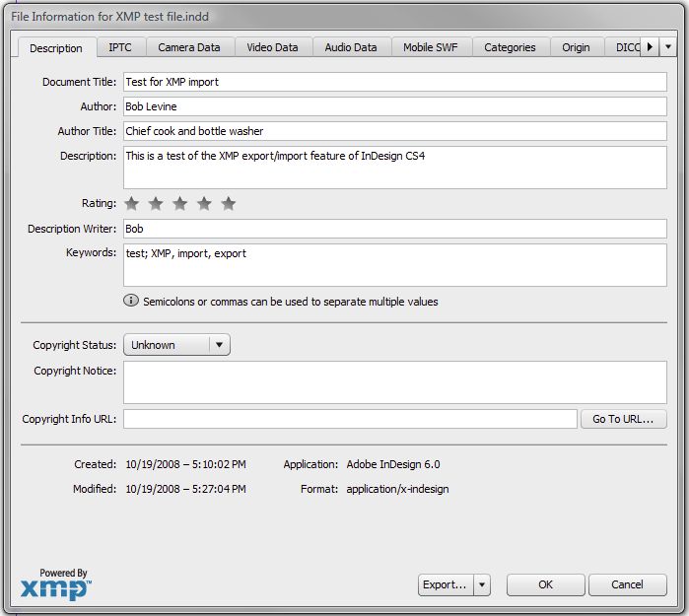Focus the Author Title field
The image size is (689, 616).
pos(394,131)
